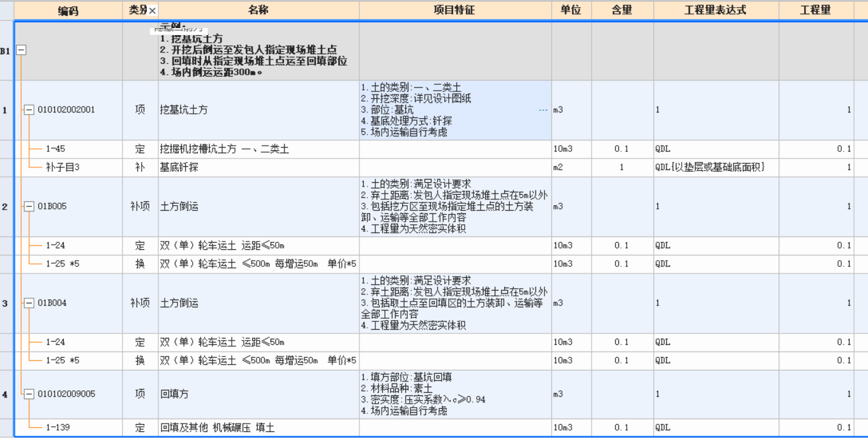Select row 2 header number
Screen dimensions: 868x444
[6, 206]
